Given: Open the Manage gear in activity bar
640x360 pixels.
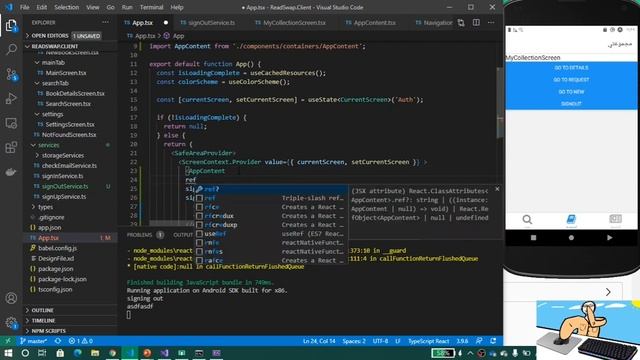Looking at the screenshot, I should 11,322.
